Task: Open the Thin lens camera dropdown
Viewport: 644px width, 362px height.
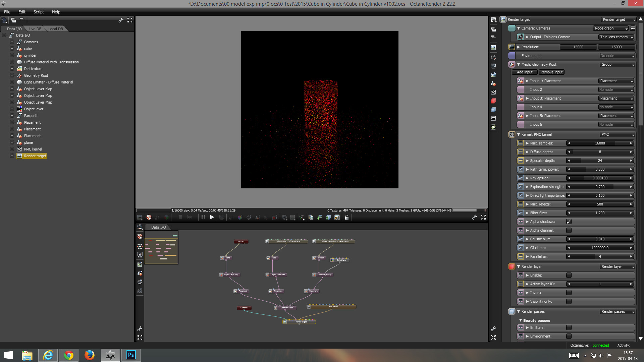Action: (616, 37)
